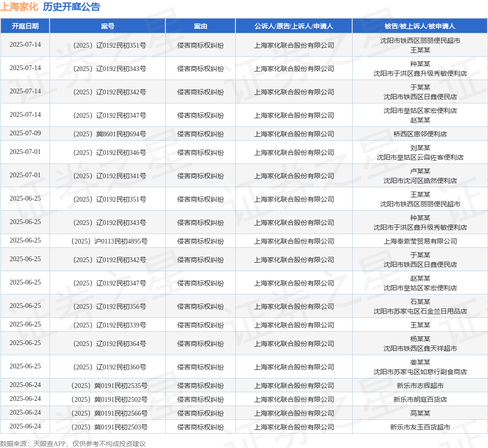Select the 案由 column header
Viewport: 488px width, 448px height.
(x=201, y=26)
